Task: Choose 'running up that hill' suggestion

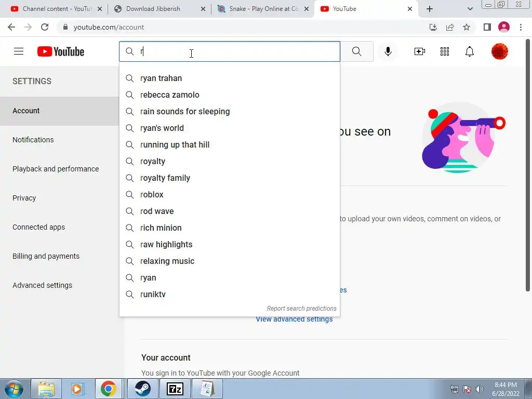Action: point(229,145)
